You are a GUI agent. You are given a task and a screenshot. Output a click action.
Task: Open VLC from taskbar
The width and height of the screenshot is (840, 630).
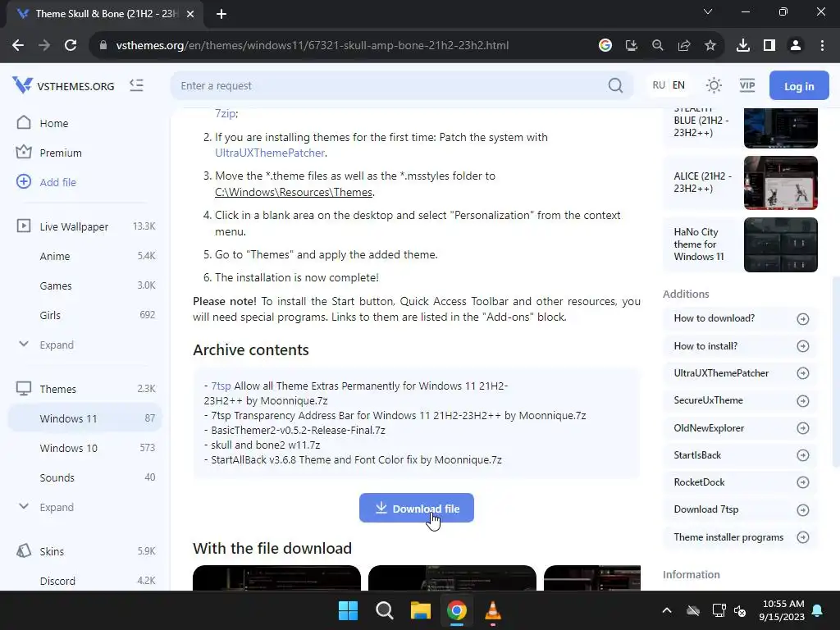(x=493, y=610)
